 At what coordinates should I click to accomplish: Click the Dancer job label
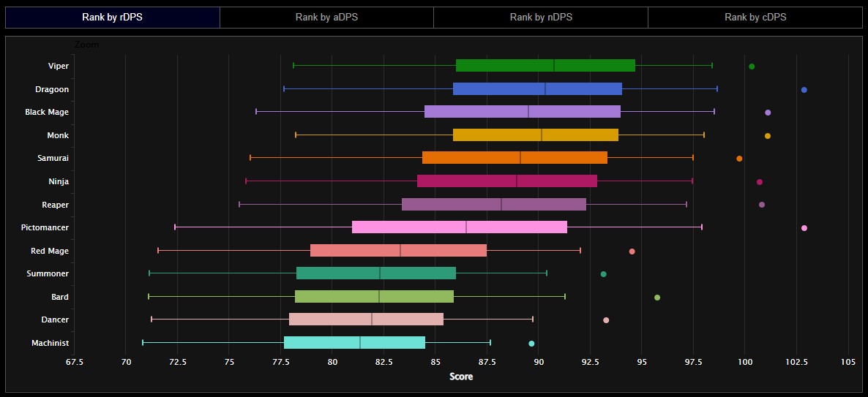click(x=55, y=320)
